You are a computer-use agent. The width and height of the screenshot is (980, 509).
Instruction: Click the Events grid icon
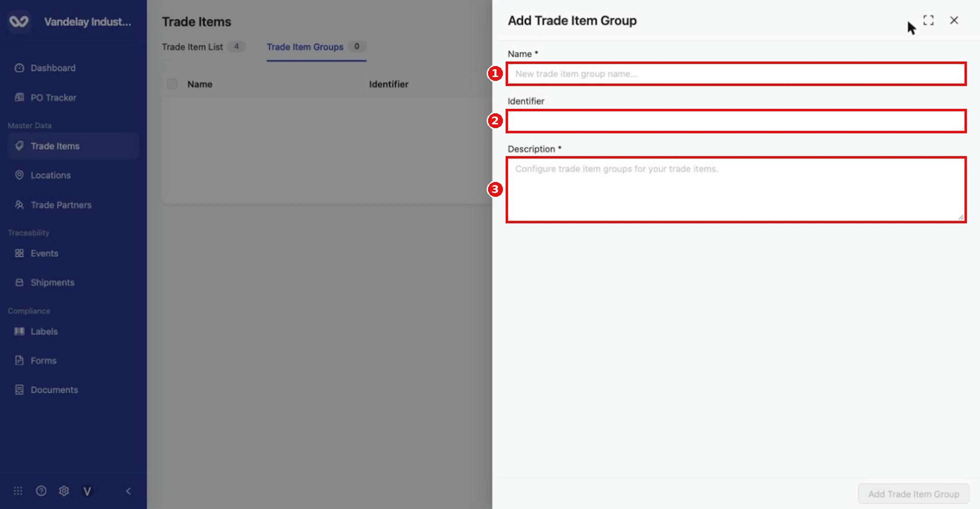(x=19, y=253)
